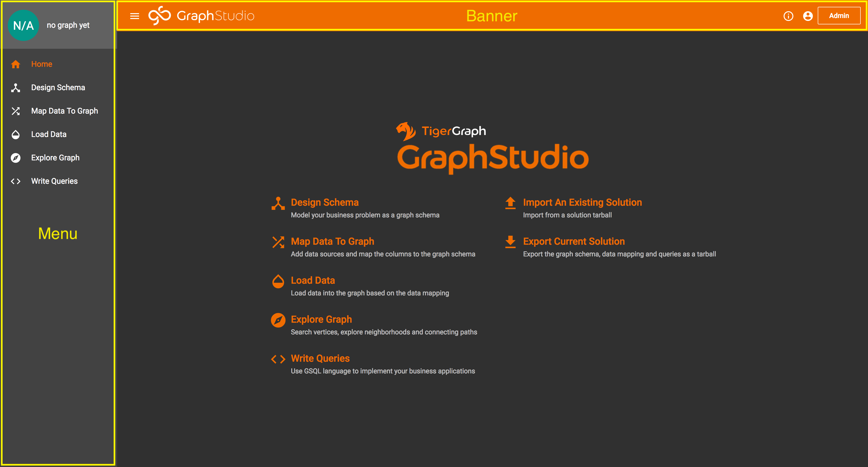Image resolution: width=868 pixels, height=467 pixels.
Task: Click the large Write Queries brackets icon
Action: pos(278,359)
